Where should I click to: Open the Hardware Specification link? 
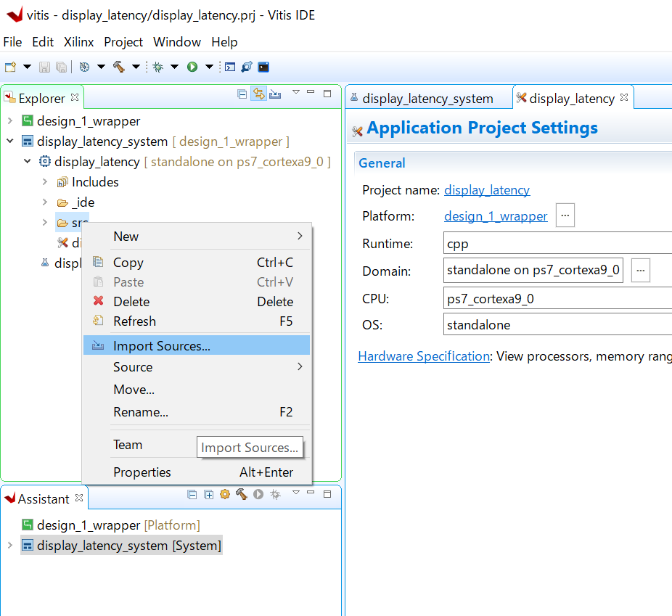click(x=424, y=356)
